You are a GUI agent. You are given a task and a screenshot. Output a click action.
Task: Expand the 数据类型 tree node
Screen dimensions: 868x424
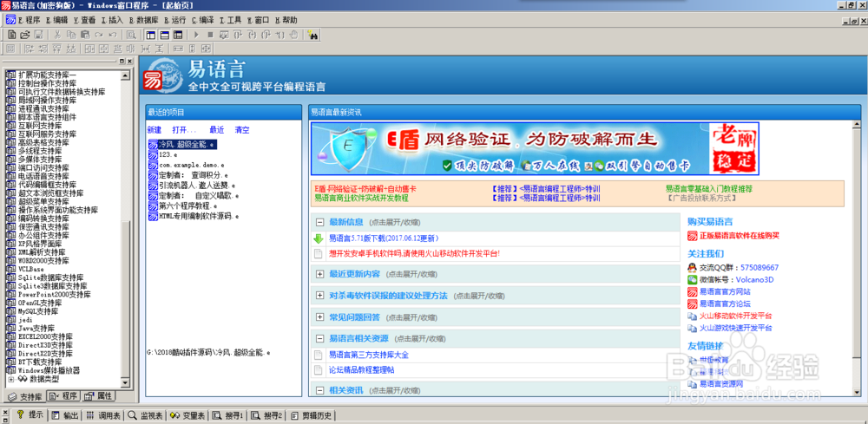(x=10, y=379)
